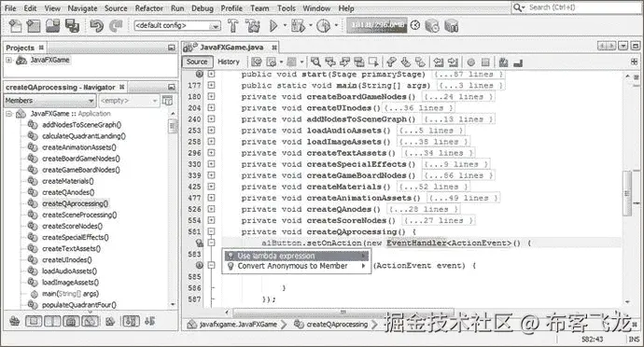The image size is (644, 347).
Task: Switch to the History view button
Action: pyautogui.click(x=229, y=62)
